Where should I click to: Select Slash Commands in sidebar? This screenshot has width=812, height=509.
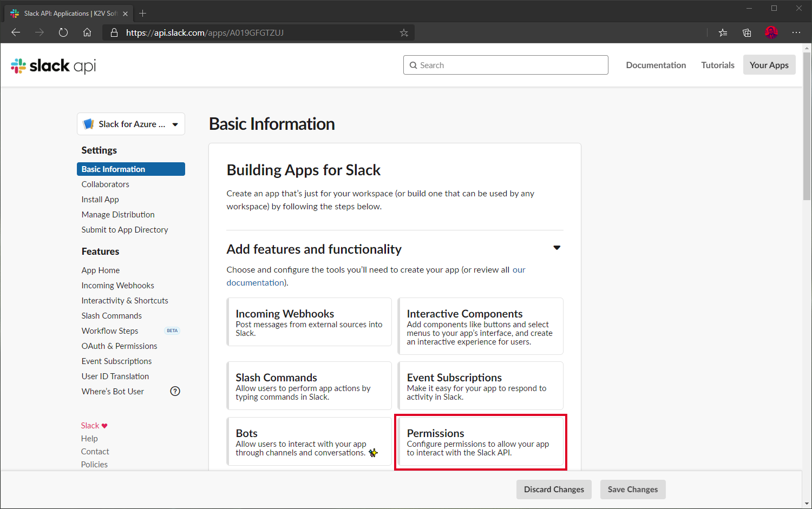tap(112, 316)
